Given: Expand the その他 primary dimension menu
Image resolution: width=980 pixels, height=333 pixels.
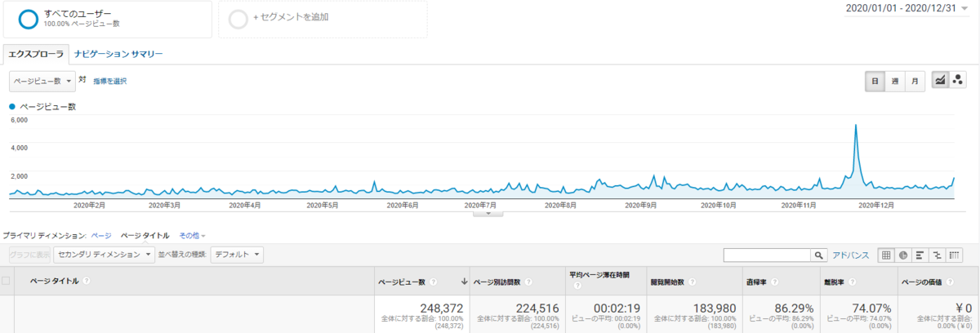Looking at the screenshot, I should (193, 235).
